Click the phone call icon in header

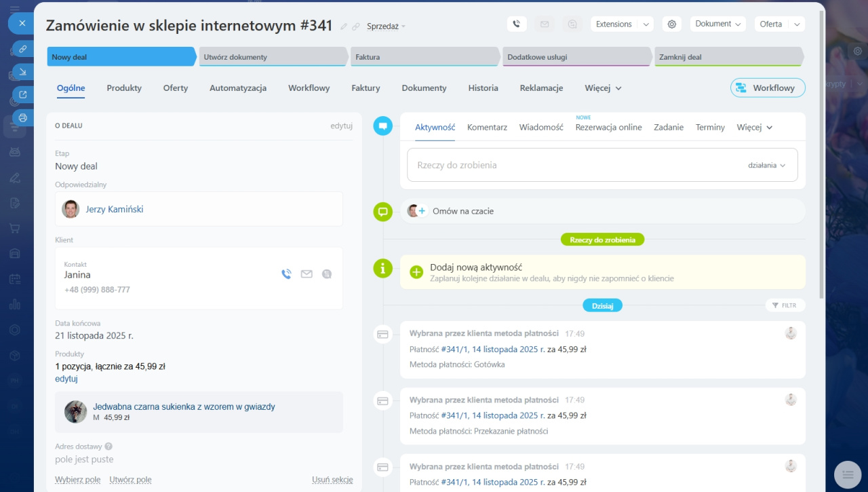[x=517, y=24]
